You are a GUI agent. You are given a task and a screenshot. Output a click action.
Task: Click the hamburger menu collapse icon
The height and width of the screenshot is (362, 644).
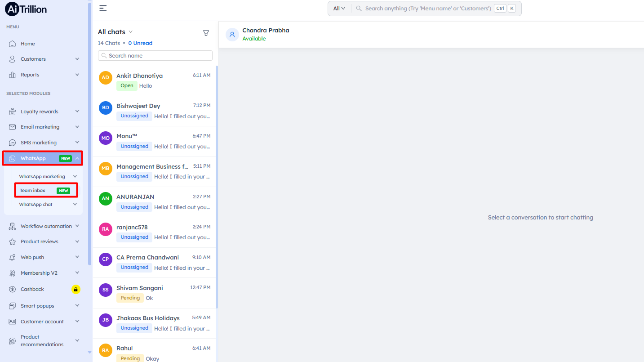click(x=103, y=8)
